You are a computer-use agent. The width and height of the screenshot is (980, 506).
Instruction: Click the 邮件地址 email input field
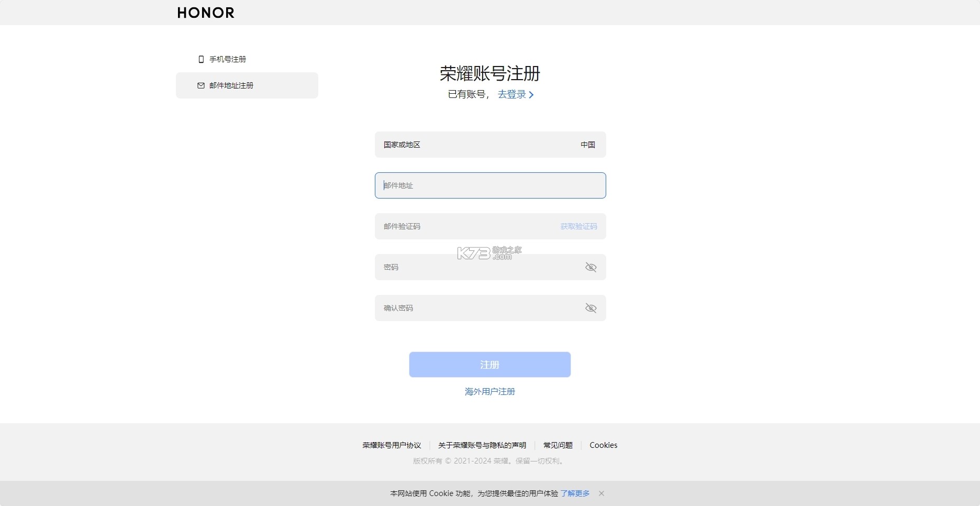[x=491, y=185]
